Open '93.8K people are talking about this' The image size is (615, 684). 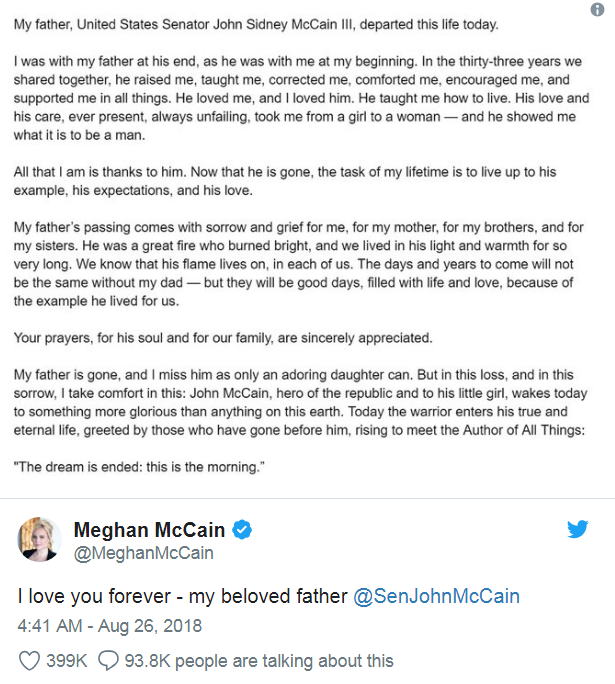click(259, 660)
